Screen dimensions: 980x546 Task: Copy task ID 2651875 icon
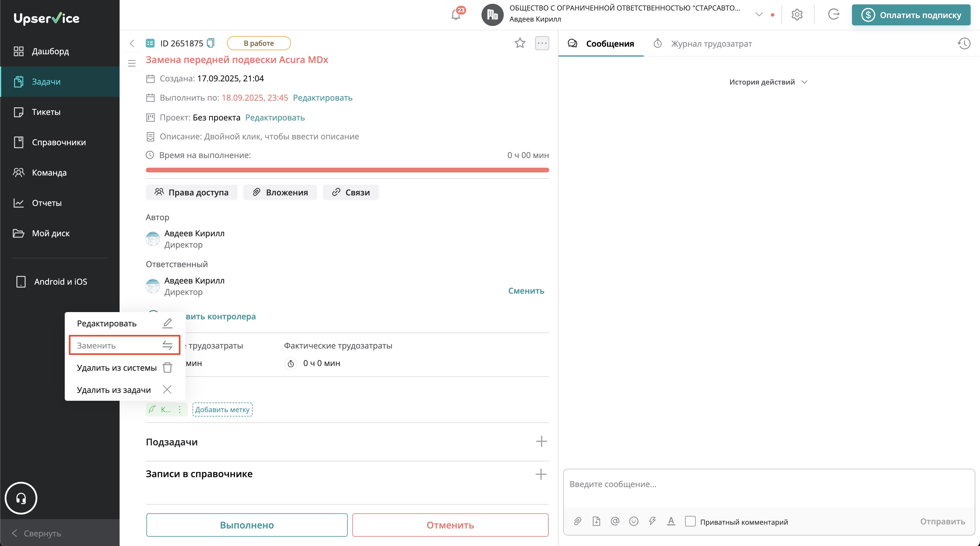211,43
